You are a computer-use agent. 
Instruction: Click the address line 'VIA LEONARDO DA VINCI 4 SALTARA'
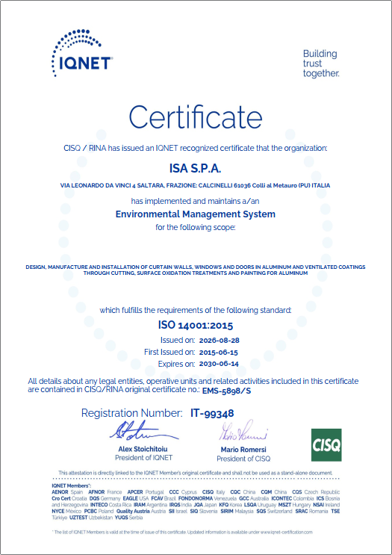point(112,185)
